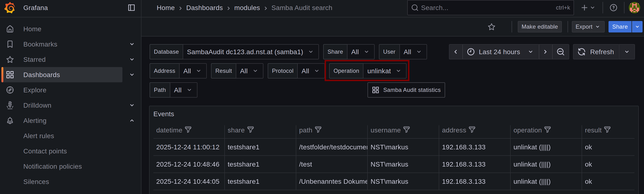Go to Alert rules page

39,136
